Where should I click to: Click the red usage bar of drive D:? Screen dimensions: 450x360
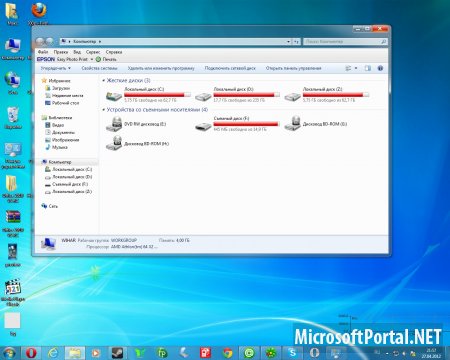click(x=247, y=95)
